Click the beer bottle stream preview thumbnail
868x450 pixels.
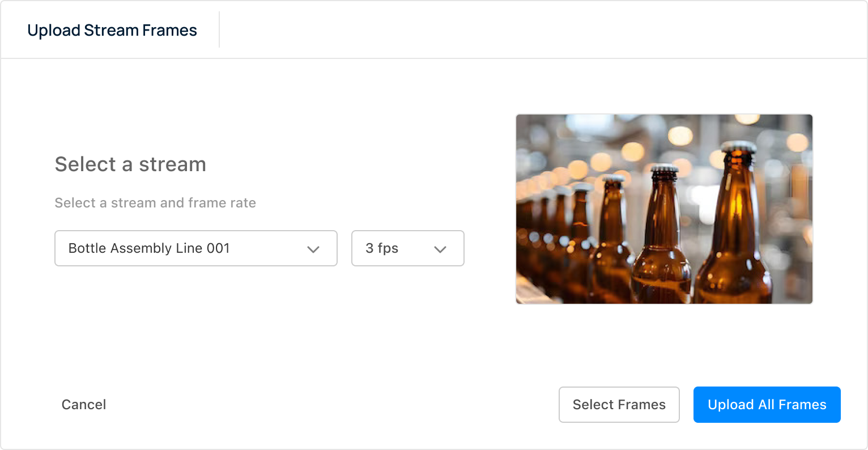coord(664,209)
